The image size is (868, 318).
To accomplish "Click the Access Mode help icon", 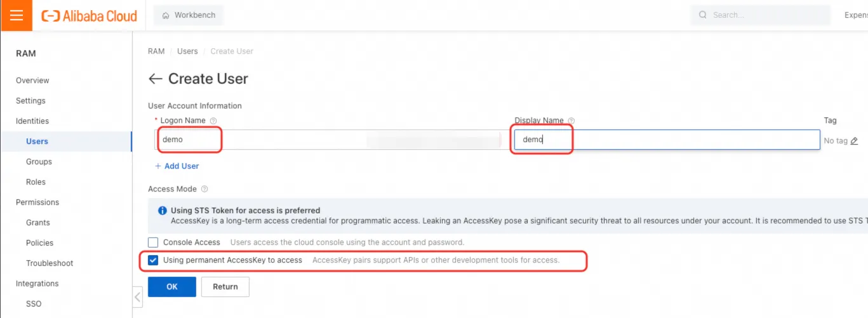I will coord(204,189).
